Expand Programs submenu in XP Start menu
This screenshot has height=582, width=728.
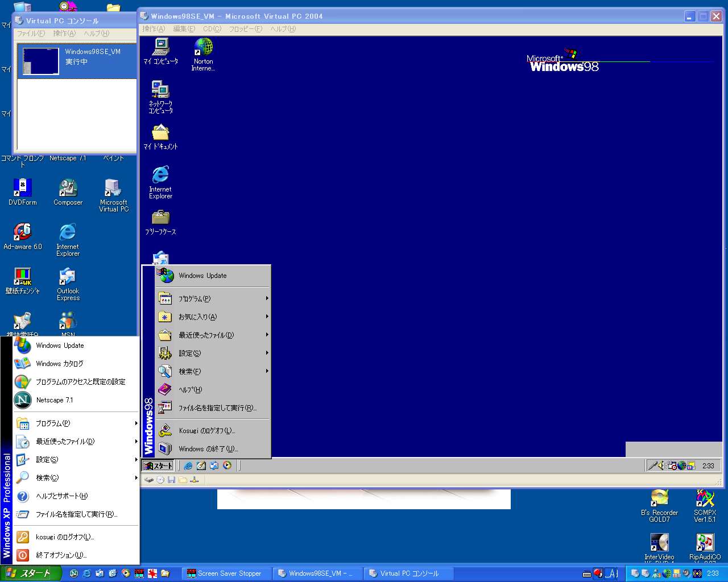coord(76,423)
